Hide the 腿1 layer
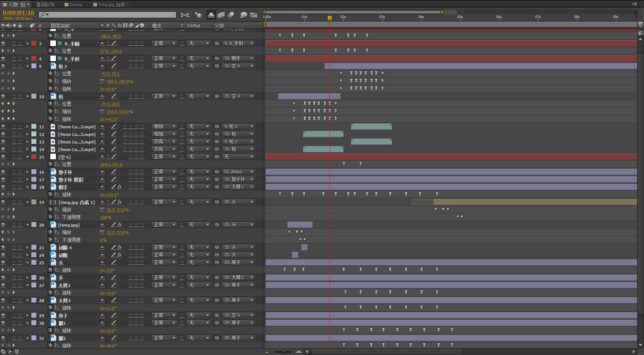This screenshot has width=644, height=355. (3, 323)
